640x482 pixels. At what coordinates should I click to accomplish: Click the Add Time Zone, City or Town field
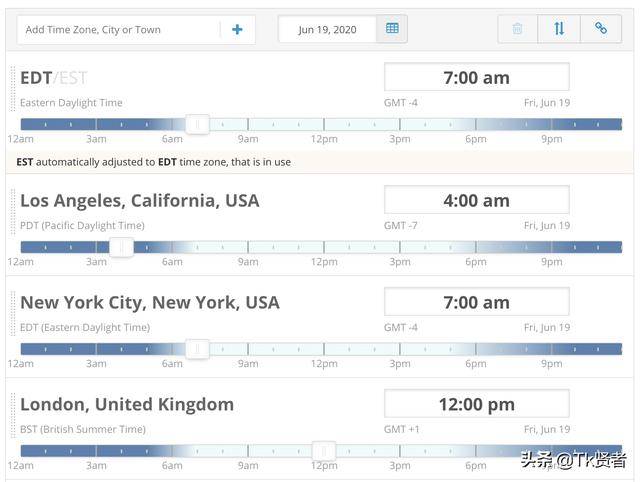pos(120,30)
